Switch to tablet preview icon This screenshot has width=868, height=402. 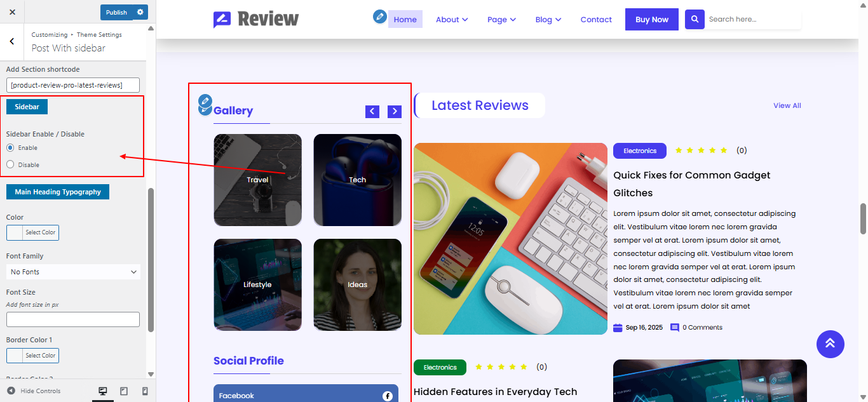point(124,391)
